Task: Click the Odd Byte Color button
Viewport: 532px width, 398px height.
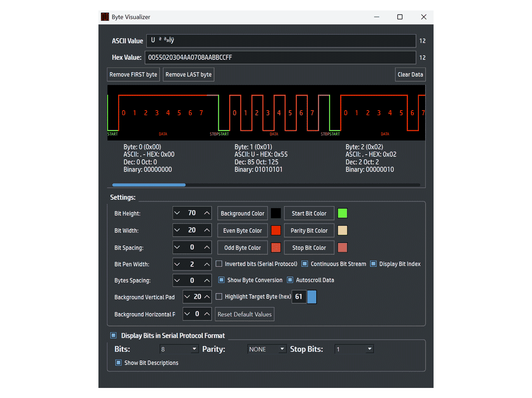Action: (x=243, y=248)
